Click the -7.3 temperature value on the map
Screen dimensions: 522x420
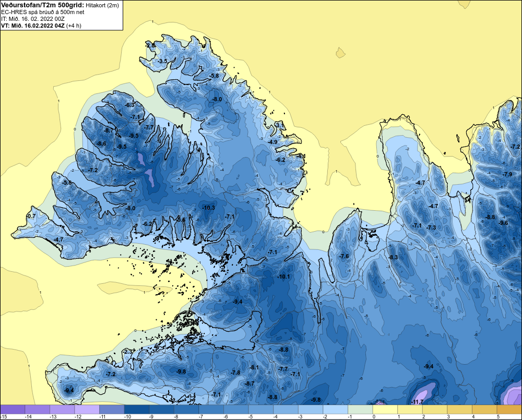431,227
